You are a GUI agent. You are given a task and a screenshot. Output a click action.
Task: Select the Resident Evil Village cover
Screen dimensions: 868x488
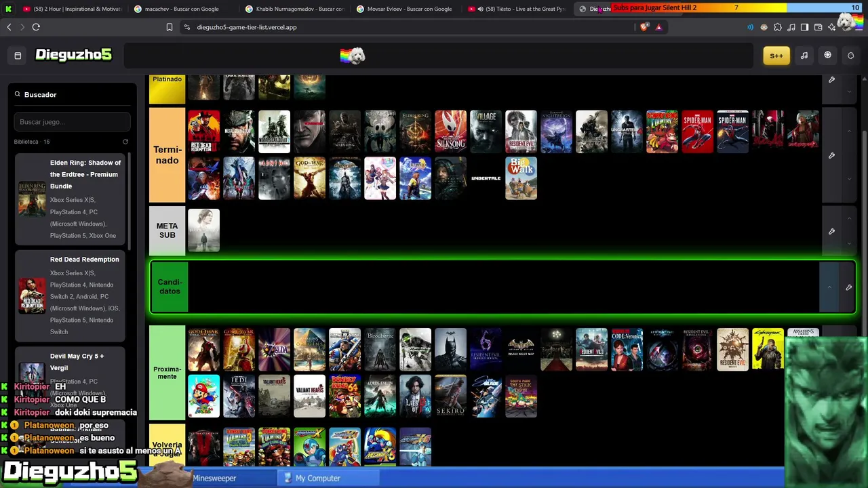[x=486, y=131]
